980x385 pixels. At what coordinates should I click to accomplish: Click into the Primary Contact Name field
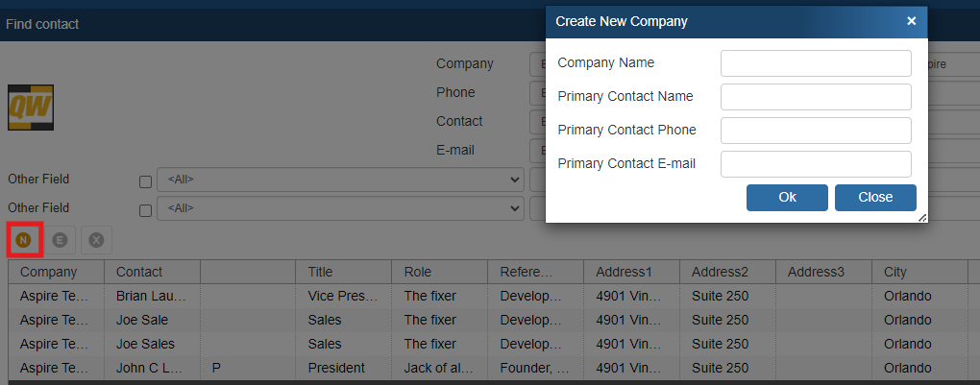coord(815,97)
